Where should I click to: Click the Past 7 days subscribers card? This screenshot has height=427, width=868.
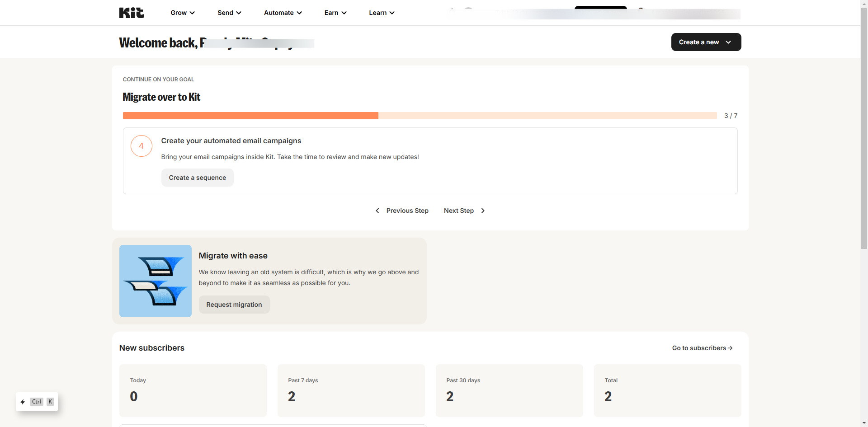tap(351, 390)
